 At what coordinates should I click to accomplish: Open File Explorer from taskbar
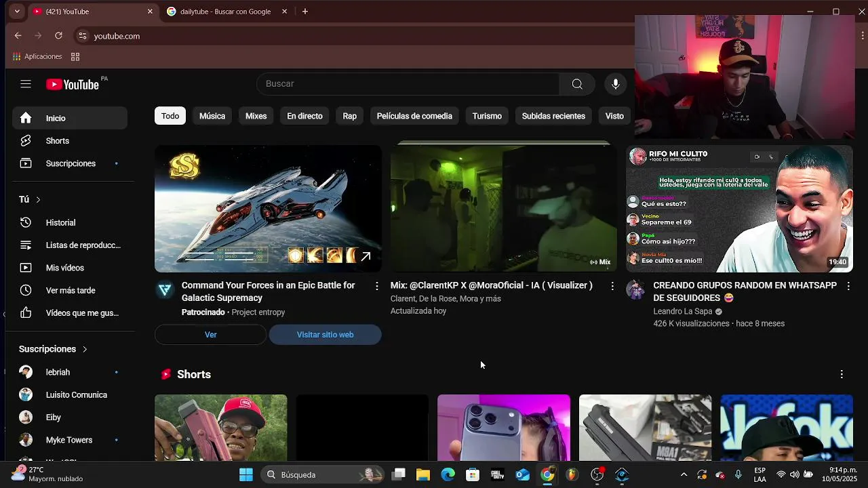(423, 474)
